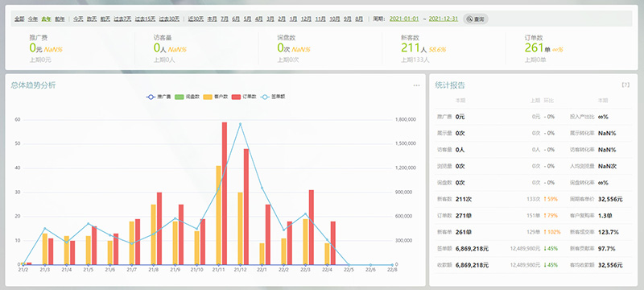This screenshot has height=290, width=644.
Task: Click the 订单数 271单 value in report
Action: (x=464, y=215)
